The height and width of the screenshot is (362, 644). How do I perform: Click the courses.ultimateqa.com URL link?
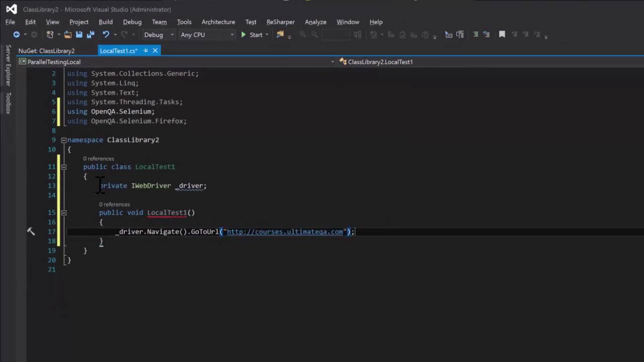(285, 232)
